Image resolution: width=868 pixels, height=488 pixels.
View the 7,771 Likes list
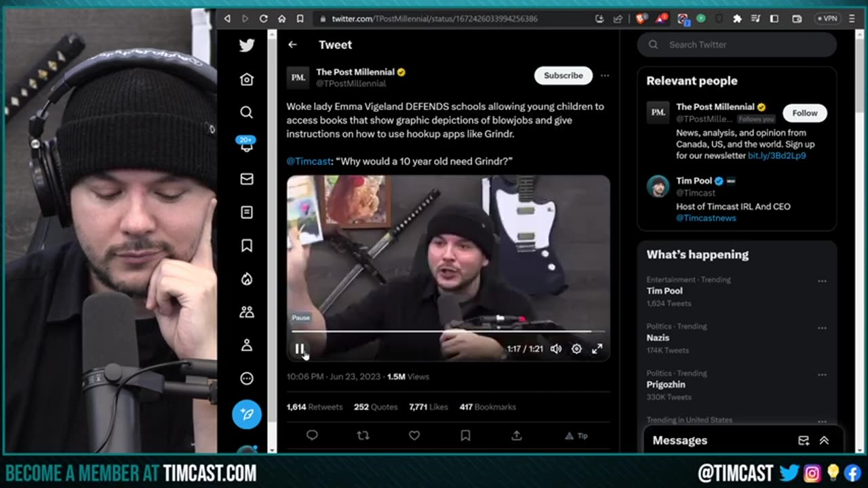coord(429,407)
